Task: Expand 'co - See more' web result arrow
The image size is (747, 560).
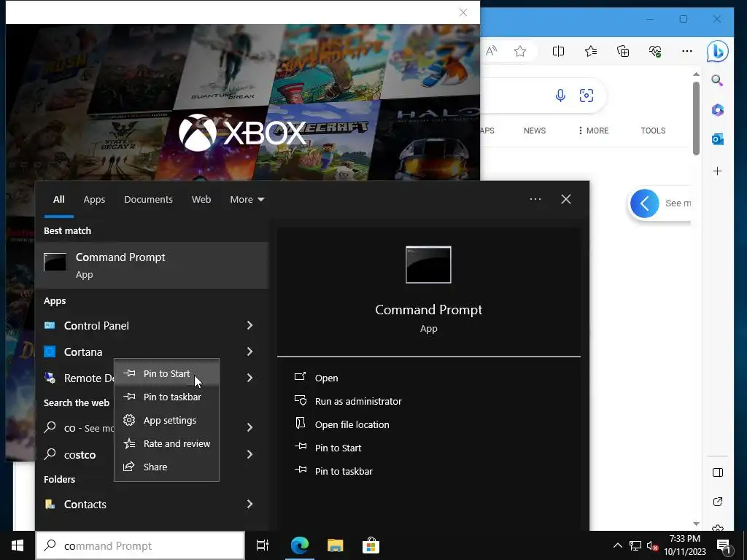Action: click(x=249, y=427)
